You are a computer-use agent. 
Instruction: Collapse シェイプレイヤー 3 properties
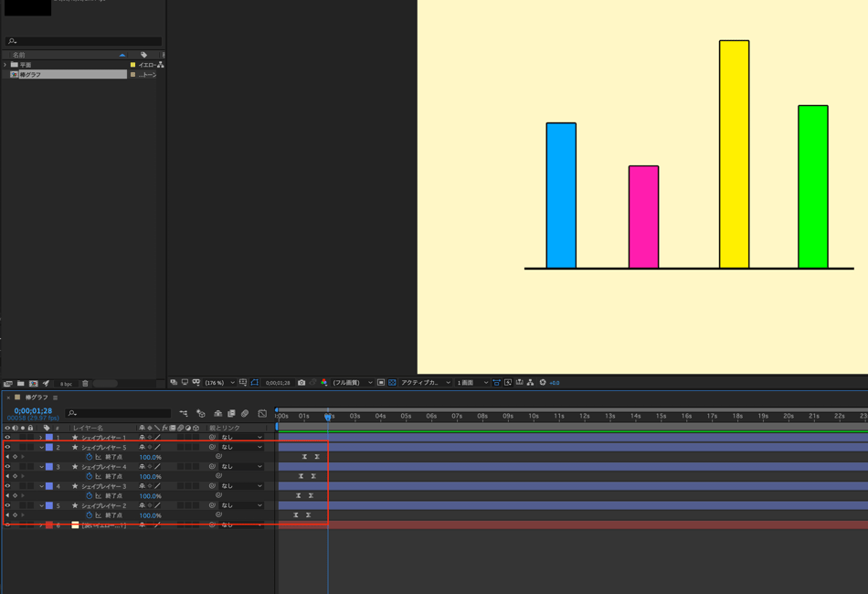click(x=41, y=486)
